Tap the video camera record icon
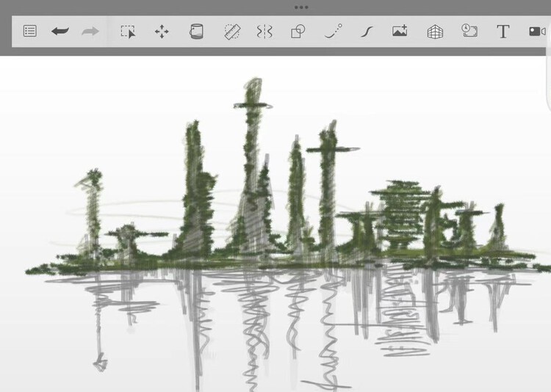This screenshot has width=551, height=392. click(x=537, y=32)
